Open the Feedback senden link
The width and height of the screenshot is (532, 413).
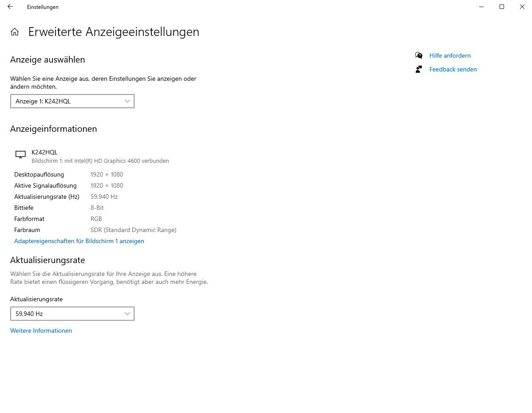453,70
